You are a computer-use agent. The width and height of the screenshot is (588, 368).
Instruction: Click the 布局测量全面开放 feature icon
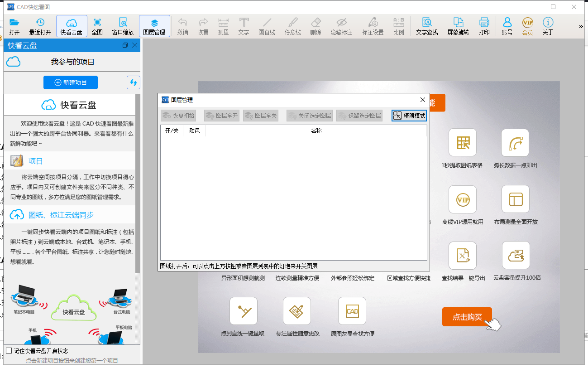pyautogui.click(x=516, y=199)
